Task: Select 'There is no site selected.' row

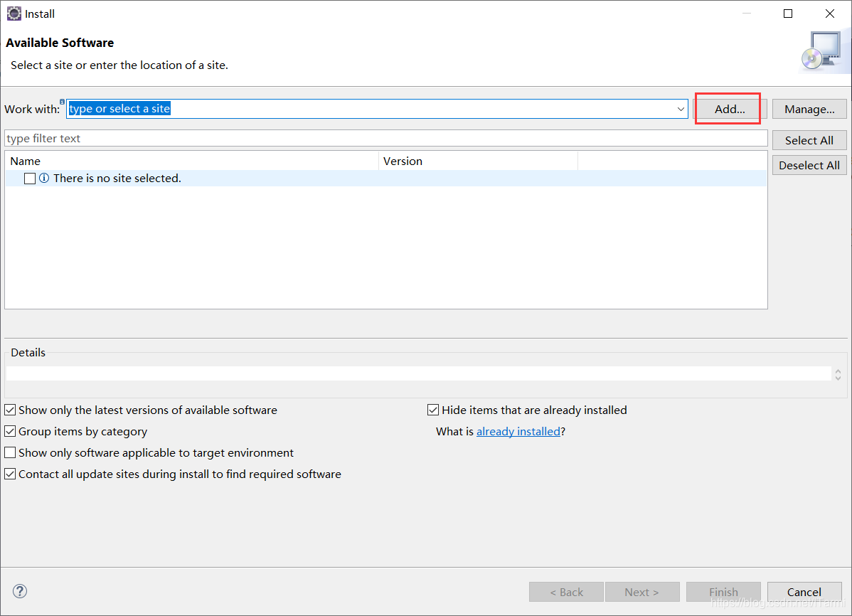Action: (x=385, y=179)
